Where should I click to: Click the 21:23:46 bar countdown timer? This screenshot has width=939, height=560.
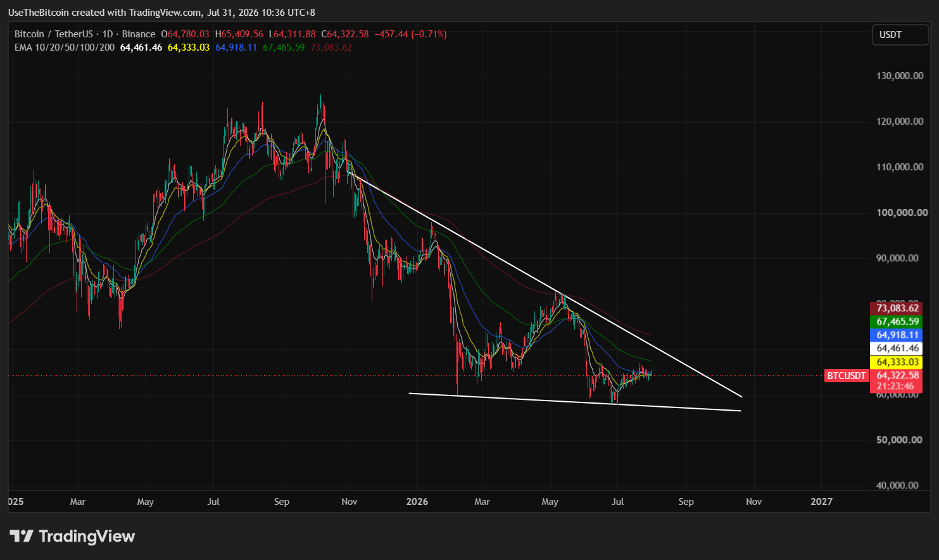pyautogui.click(x=897, y=386)
